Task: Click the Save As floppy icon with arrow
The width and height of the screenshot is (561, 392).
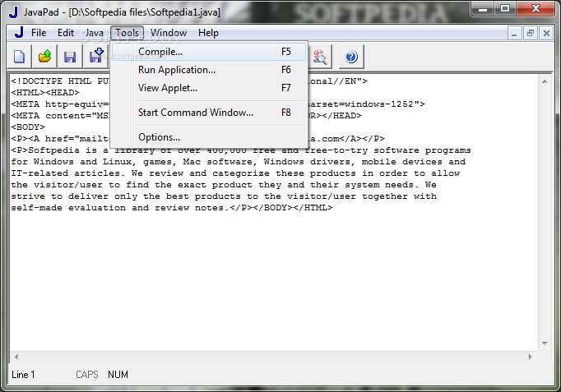Action: (x=96, y=57)
